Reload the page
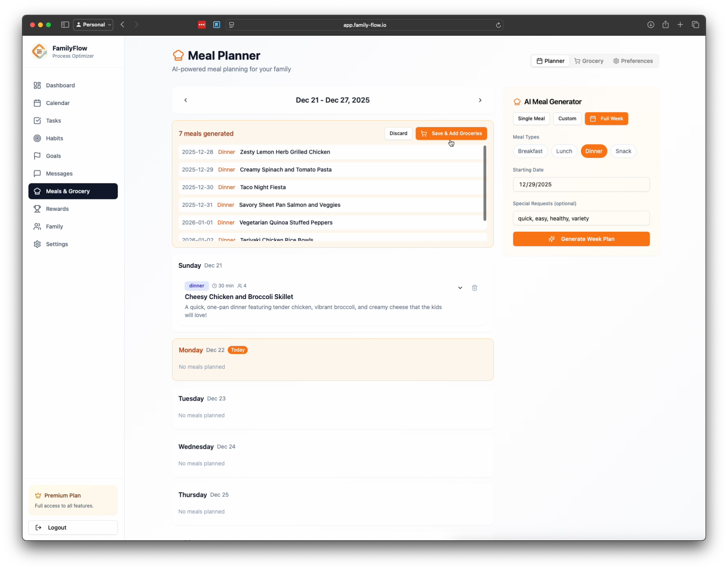728x570 pixels. (498, 25)
